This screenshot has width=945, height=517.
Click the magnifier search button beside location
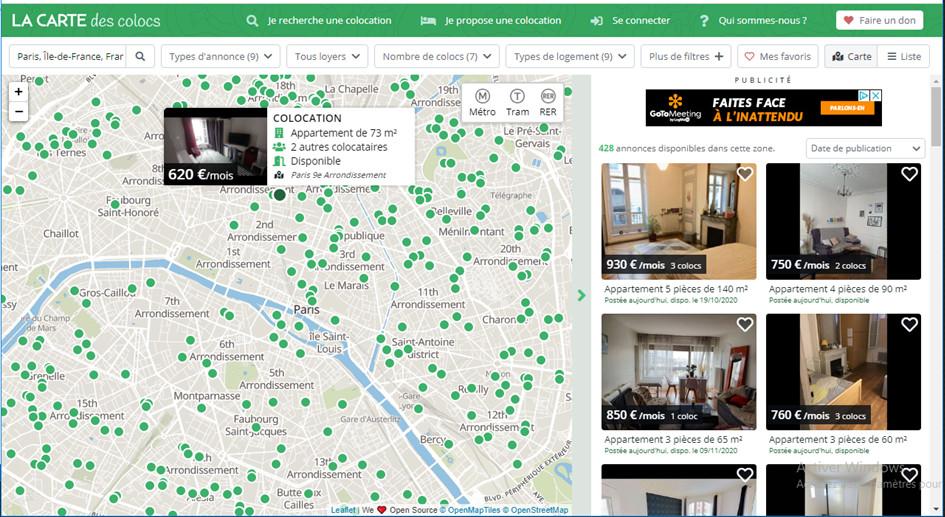[x=140, y=56]
